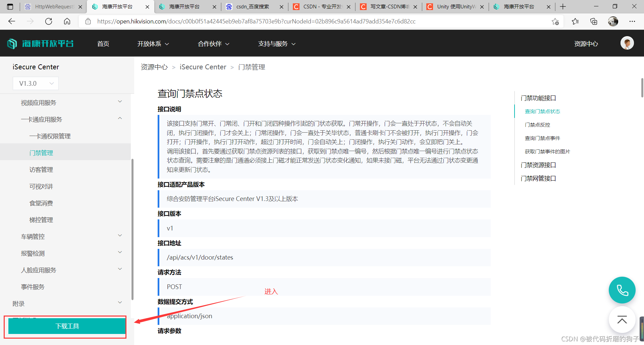Click the iSecure Center breadcrumb link
644x345 pixels.
pos(203,67)
